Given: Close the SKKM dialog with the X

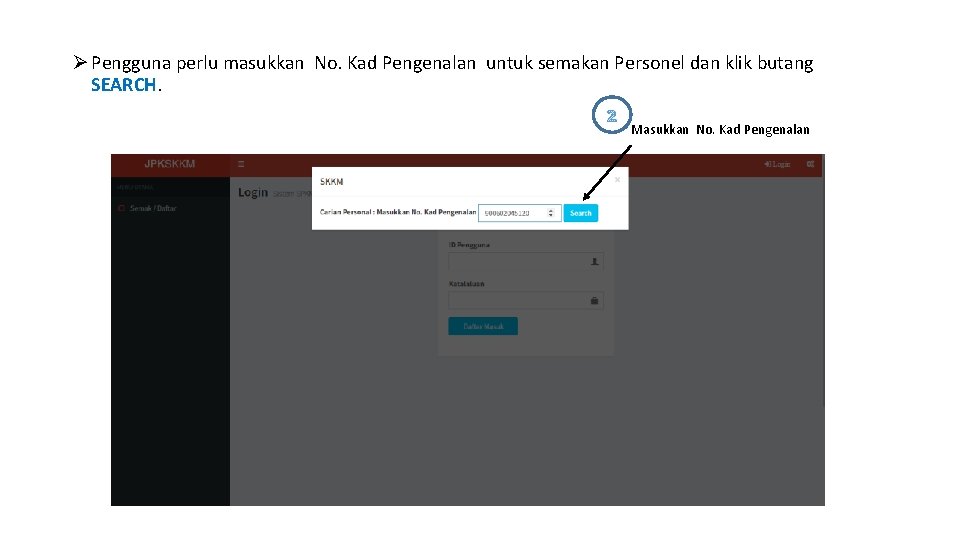Looking at the screenshot, I should pyautogui.click(x=617, y=179).
